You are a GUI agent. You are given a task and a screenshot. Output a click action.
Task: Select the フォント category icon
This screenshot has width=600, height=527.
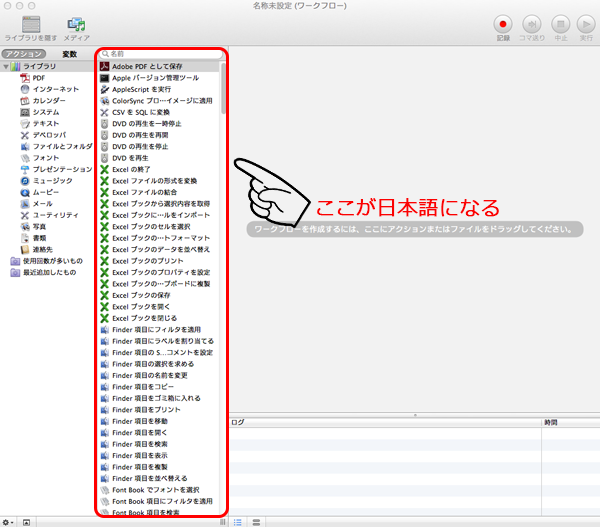25,158
